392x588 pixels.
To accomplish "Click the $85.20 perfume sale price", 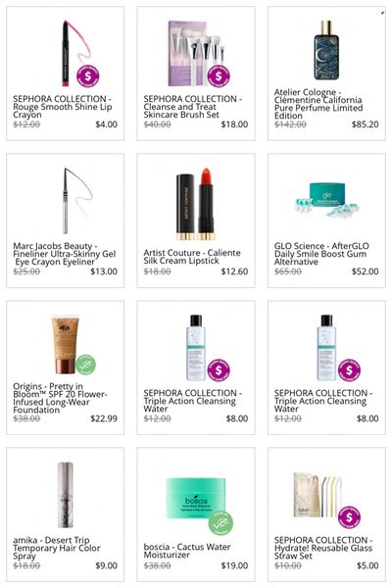I will coord(365,124).
